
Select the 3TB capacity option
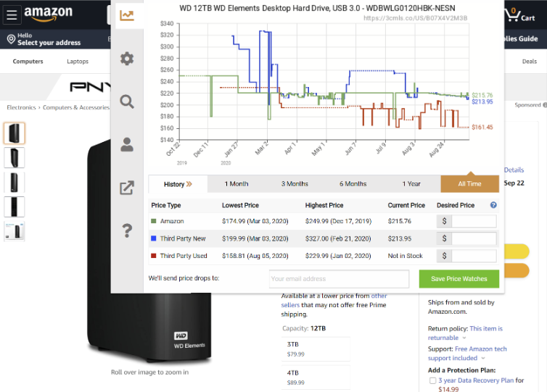click(316, 349)
